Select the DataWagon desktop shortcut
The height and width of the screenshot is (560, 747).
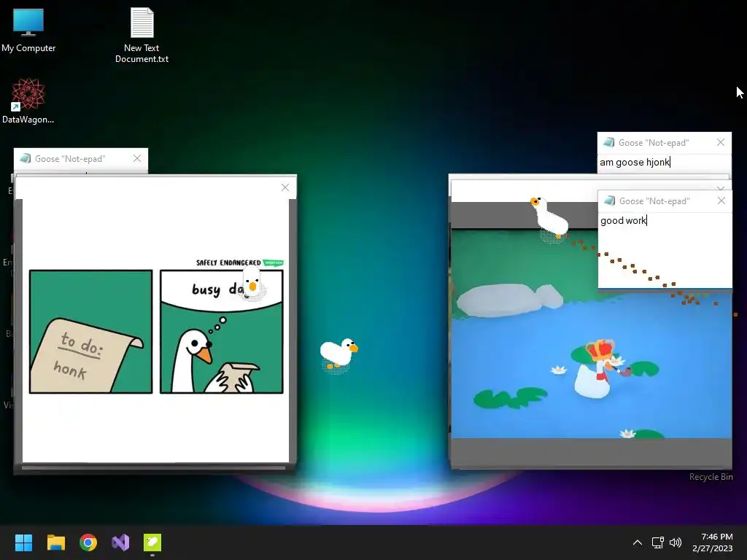coord(28,101)
